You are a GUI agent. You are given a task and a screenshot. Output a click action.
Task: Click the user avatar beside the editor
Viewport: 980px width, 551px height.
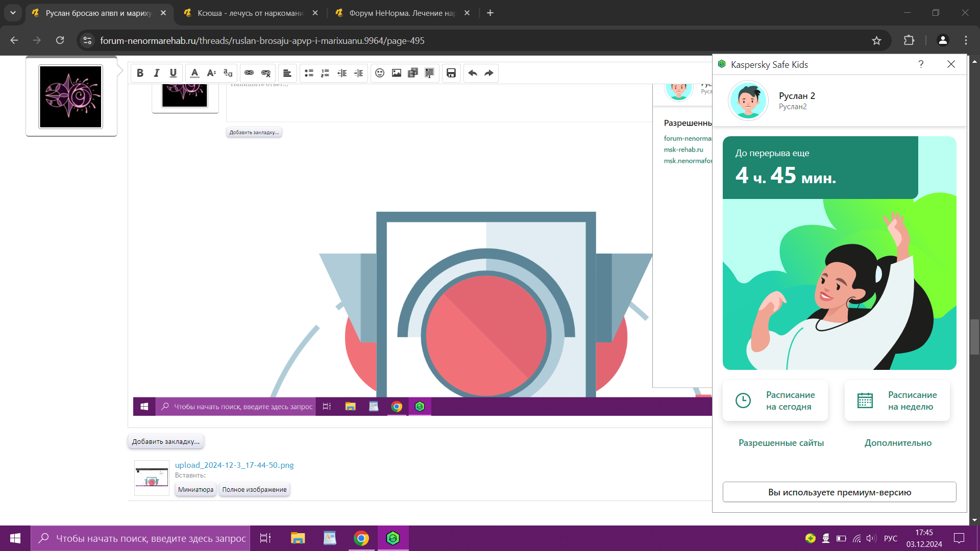point(71,96)
